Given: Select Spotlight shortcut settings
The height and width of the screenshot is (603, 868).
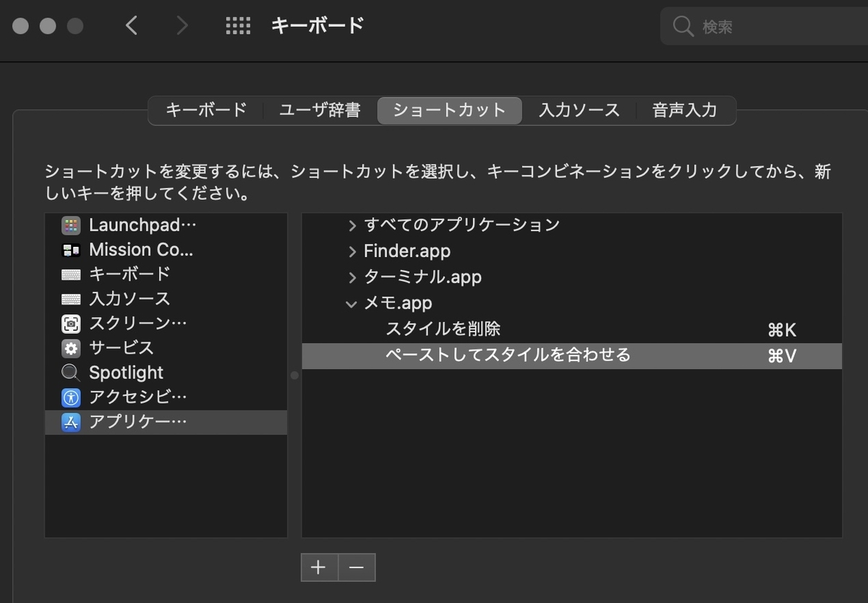Looking at the screenshot, I should point(125,373).
